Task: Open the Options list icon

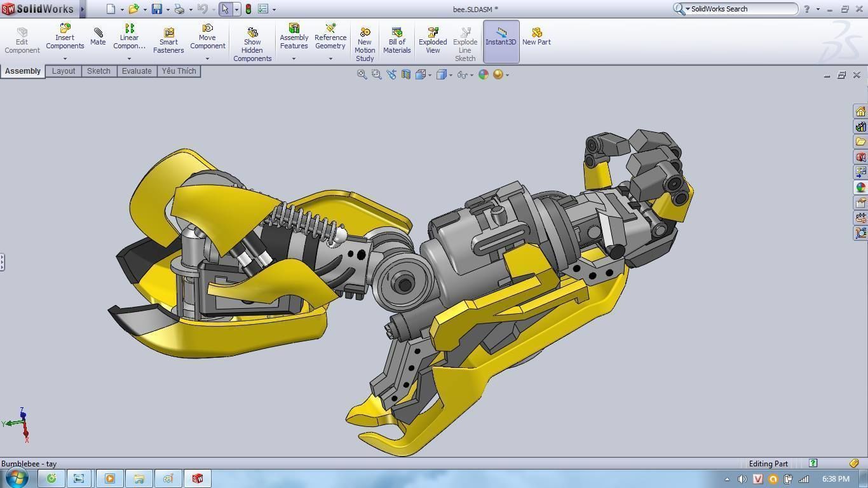Action: point(263,9)
